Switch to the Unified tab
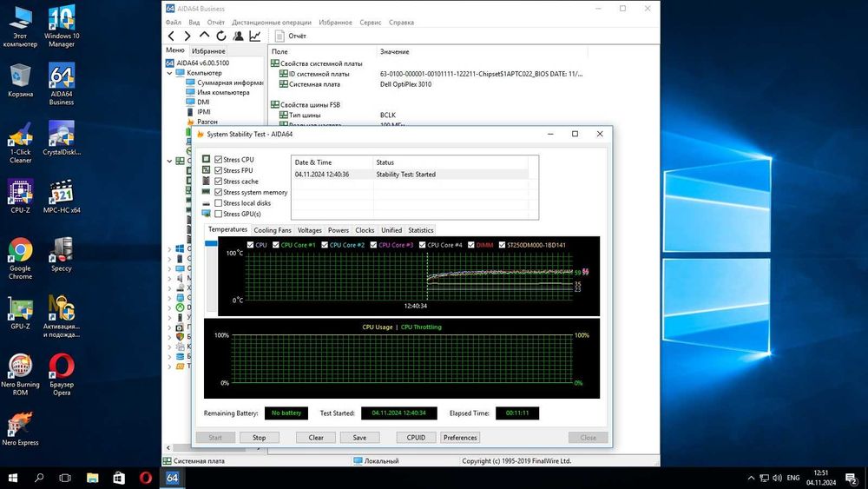Image resolution: width=868 pixels, height=489 pixels. [x=391, y=230]
